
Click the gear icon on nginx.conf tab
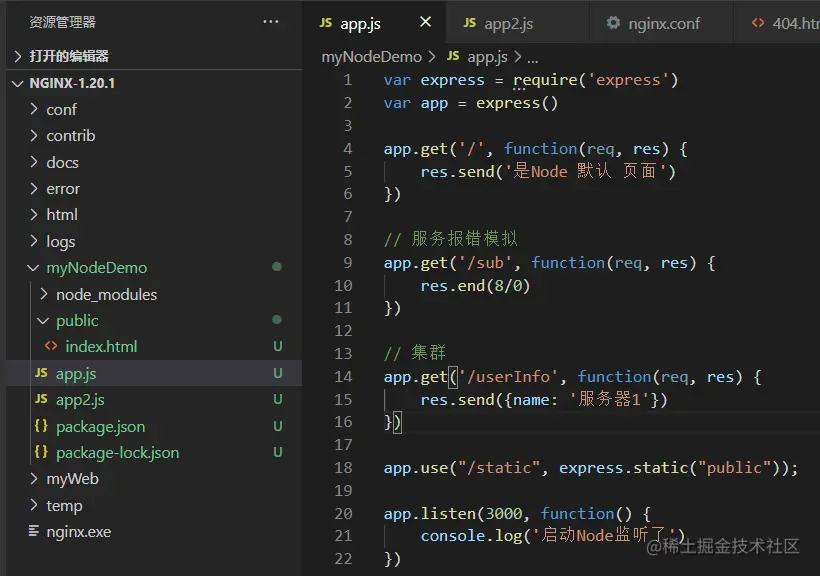(x=613, y=23)
